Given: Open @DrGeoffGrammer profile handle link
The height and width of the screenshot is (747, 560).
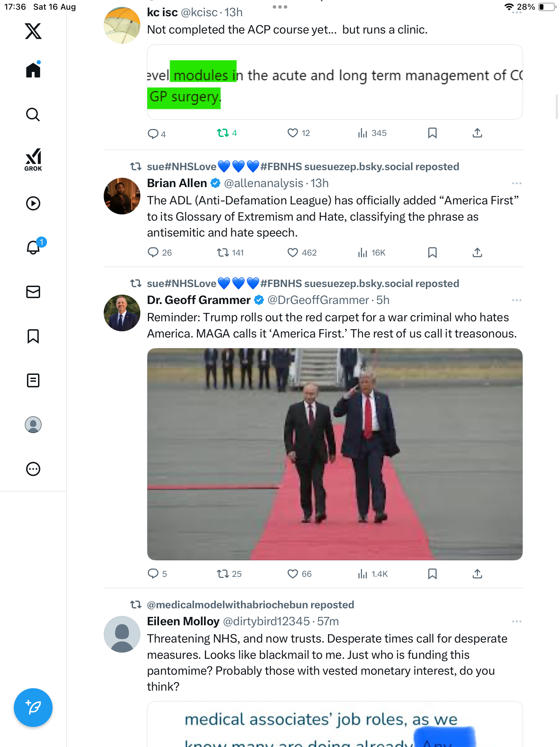Looking at the screenshot, I should tap(318, 300).
